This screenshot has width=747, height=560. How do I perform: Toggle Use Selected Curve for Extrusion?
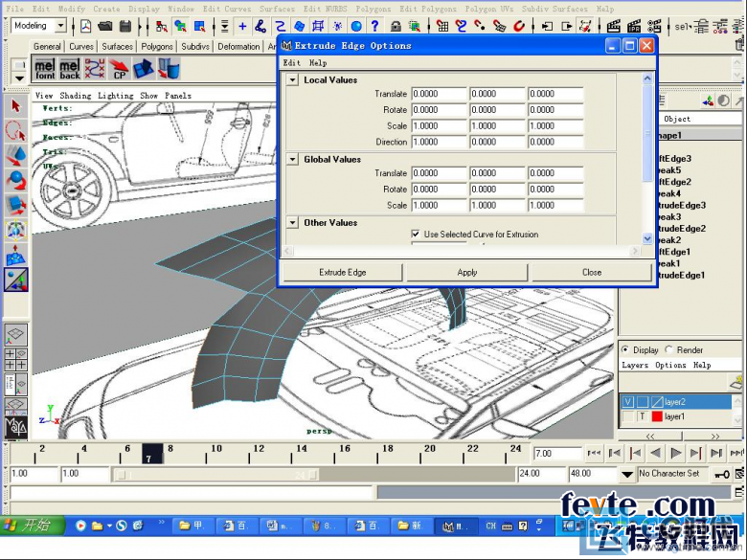(x=416, y=234)
